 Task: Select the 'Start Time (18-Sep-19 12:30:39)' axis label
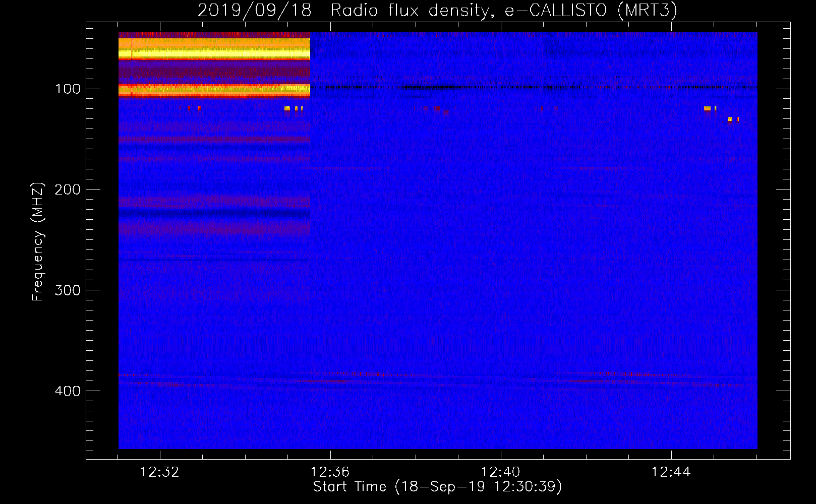pyautogui.click(x=437, y=487)
